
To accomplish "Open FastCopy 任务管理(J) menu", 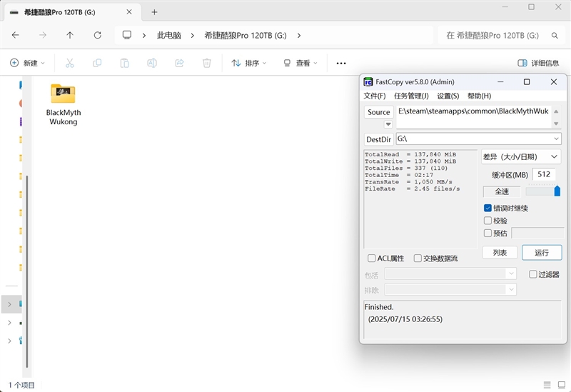I will (x=412, y=96).
